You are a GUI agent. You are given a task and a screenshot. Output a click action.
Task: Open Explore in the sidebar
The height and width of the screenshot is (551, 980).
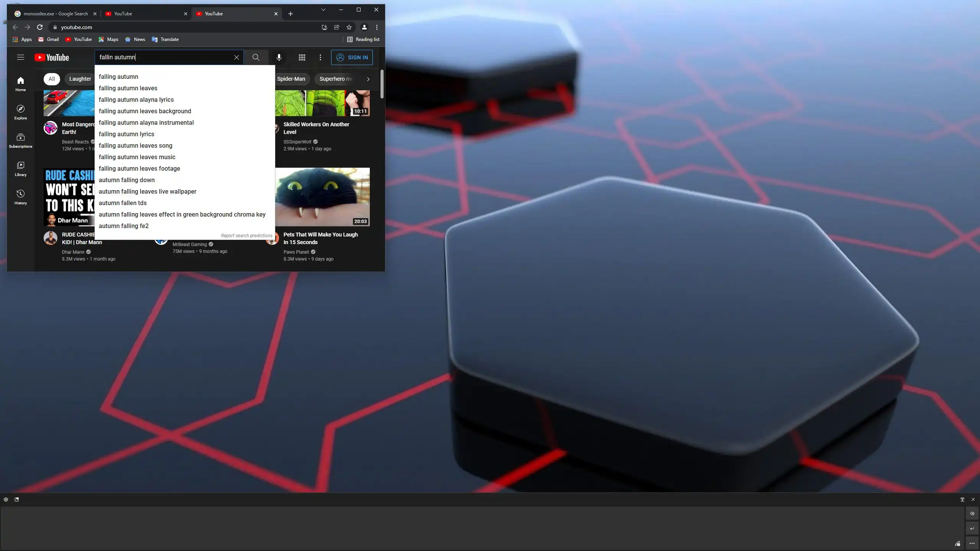click(21, 112)
